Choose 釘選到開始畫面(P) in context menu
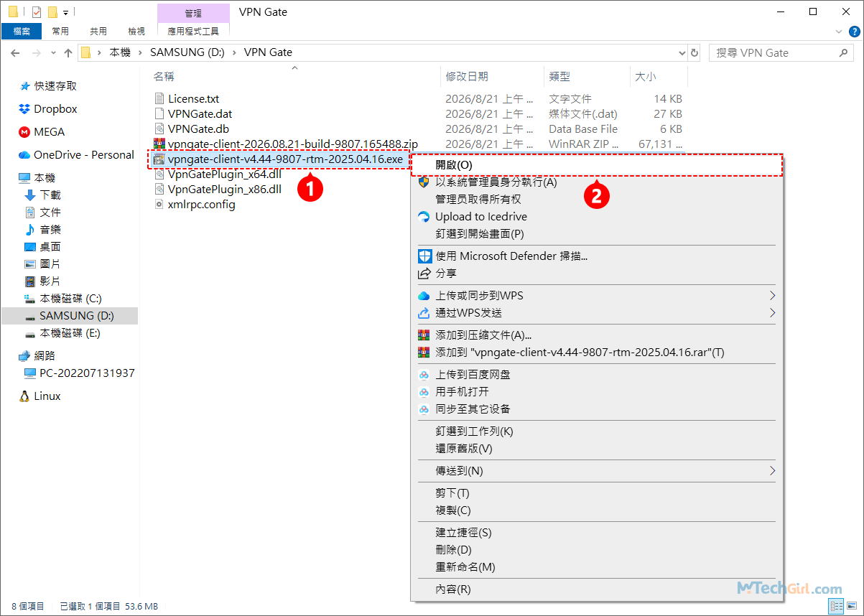This screenshot has width=864, height=616. point(595,233)
